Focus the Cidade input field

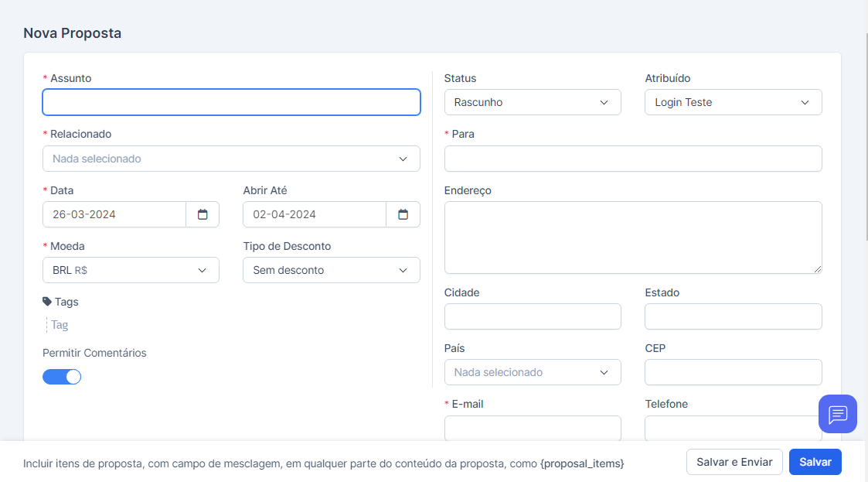533,316
